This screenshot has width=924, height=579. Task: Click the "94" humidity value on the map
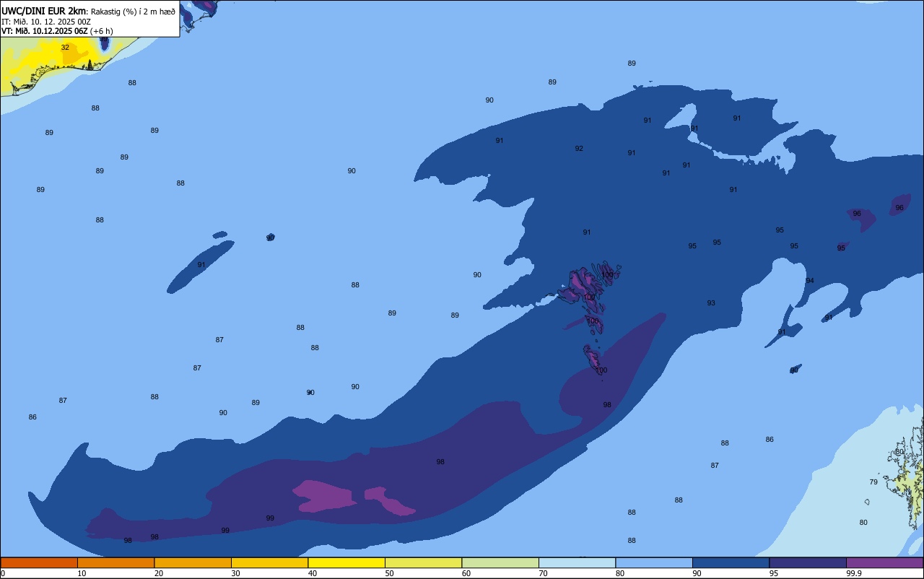(x=810, y=281)
